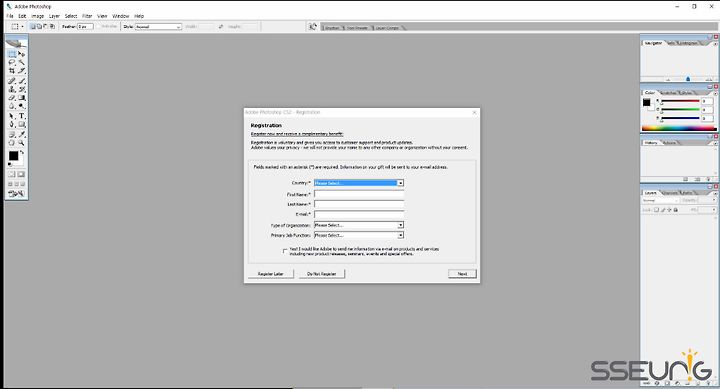
Task: Check the Adobe e-mail information checkbox
Action: [285, 251]
